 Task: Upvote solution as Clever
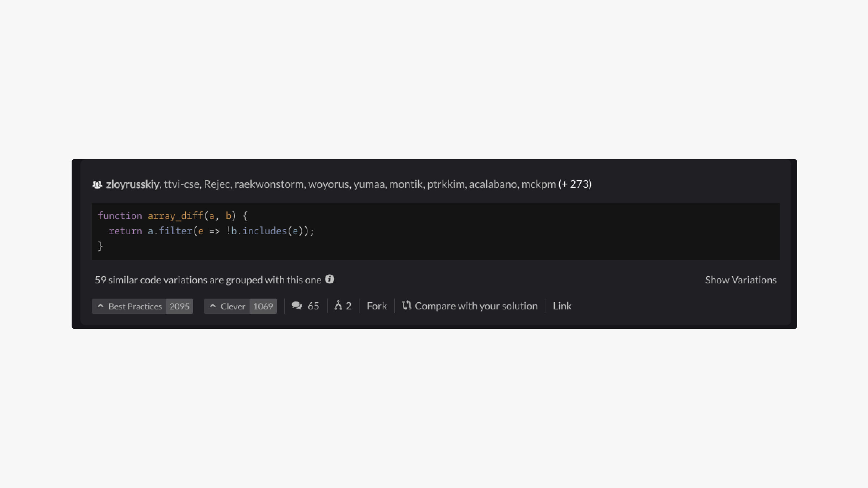tap(233, 306)
